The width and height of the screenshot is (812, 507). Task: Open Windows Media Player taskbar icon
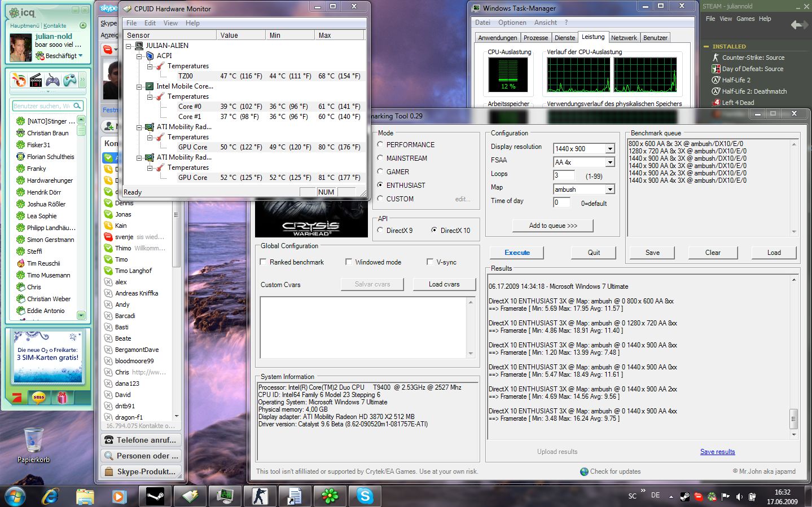119,496
